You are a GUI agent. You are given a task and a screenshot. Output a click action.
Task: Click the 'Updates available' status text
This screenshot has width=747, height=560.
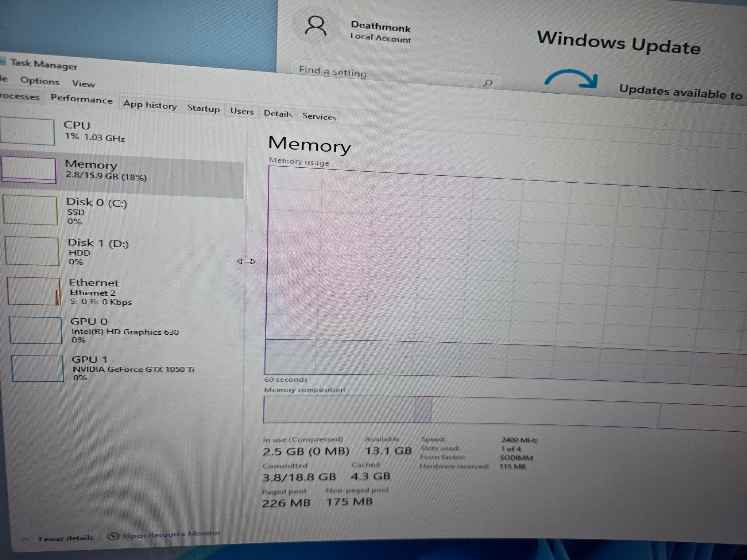pyautogui.click(x=681, y=92)
